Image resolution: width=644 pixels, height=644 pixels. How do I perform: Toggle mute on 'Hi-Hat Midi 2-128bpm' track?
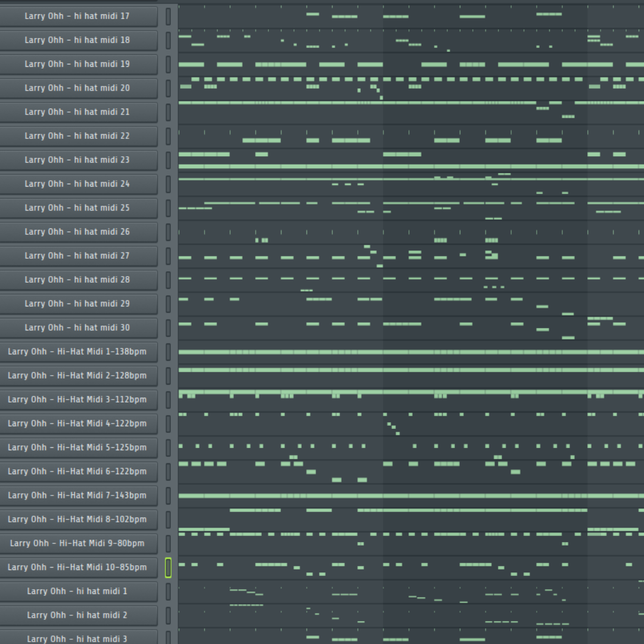point(169,376)
